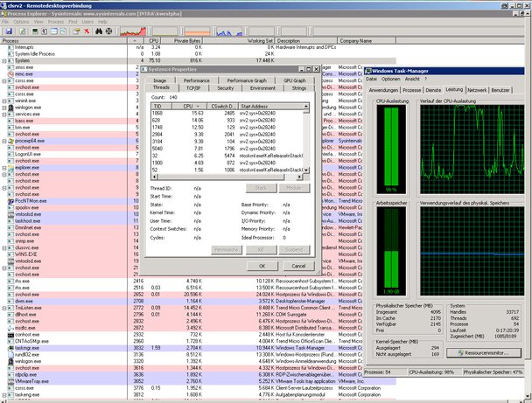
Task: Click the Refresh Now toolbar icon
Action: (23, 31)
